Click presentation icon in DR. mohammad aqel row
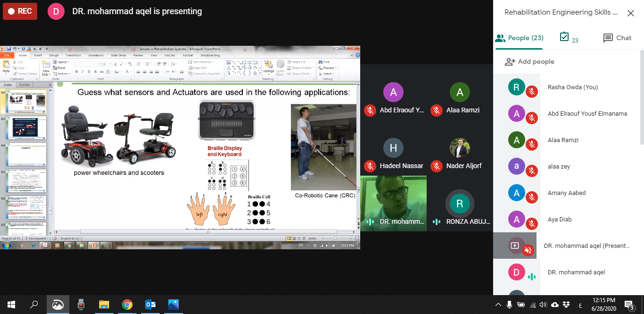 click(x=514, y=246)
